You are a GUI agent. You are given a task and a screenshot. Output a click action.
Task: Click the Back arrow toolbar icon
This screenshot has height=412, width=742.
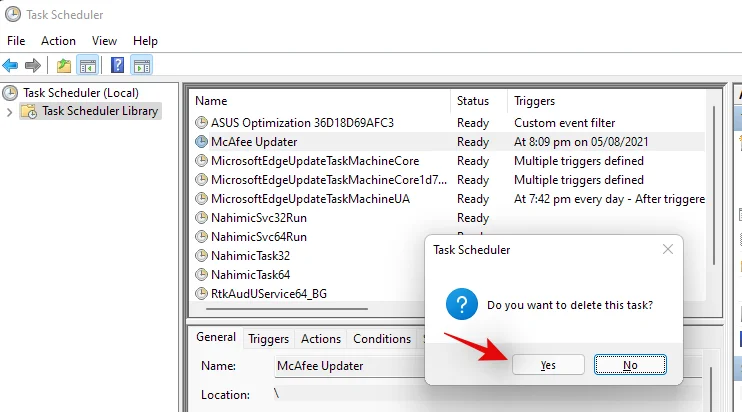10,65
